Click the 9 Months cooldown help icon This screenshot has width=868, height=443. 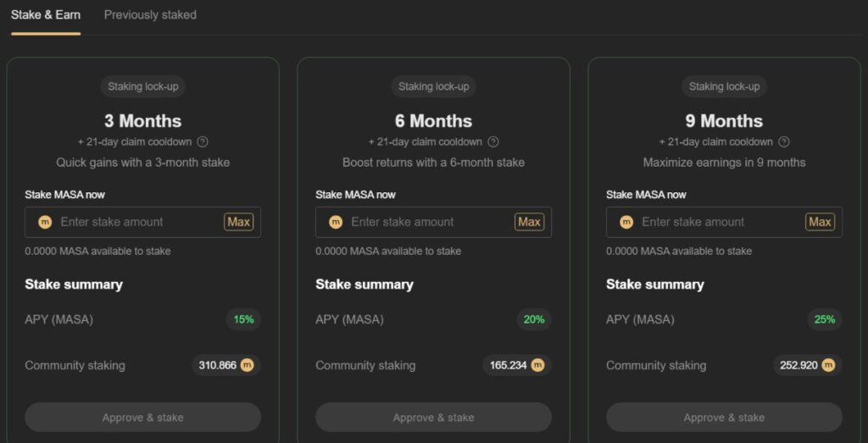tap(784, 142)
